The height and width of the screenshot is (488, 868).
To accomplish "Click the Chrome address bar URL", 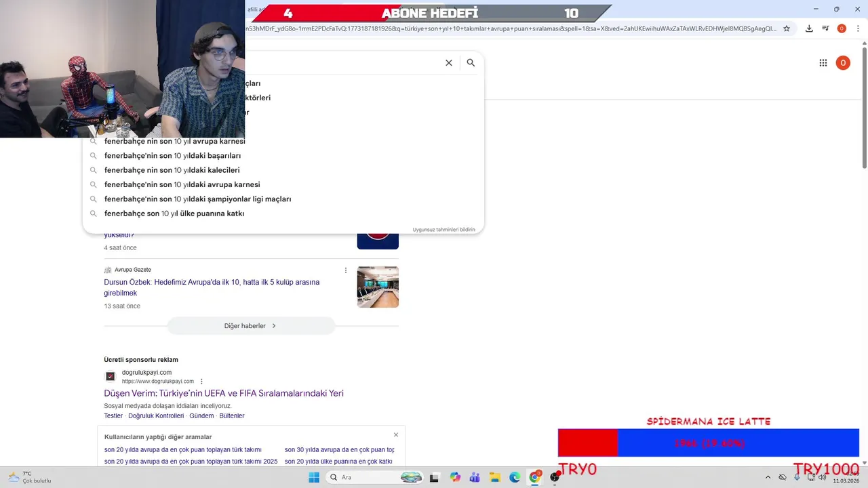I will (x=512, y=28).
